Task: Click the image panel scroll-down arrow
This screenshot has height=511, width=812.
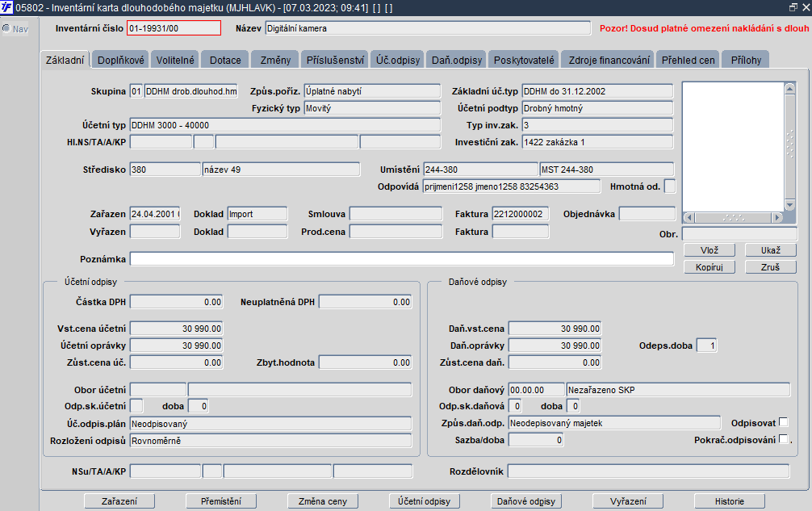Action: coord(790,205)
